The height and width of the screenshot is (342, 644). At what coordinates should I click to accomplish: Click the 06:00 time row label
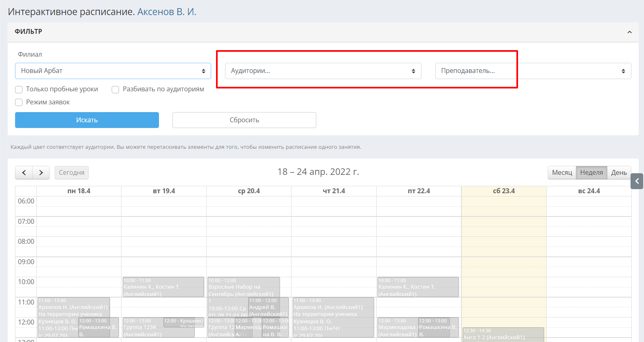(x=26, y=201)
